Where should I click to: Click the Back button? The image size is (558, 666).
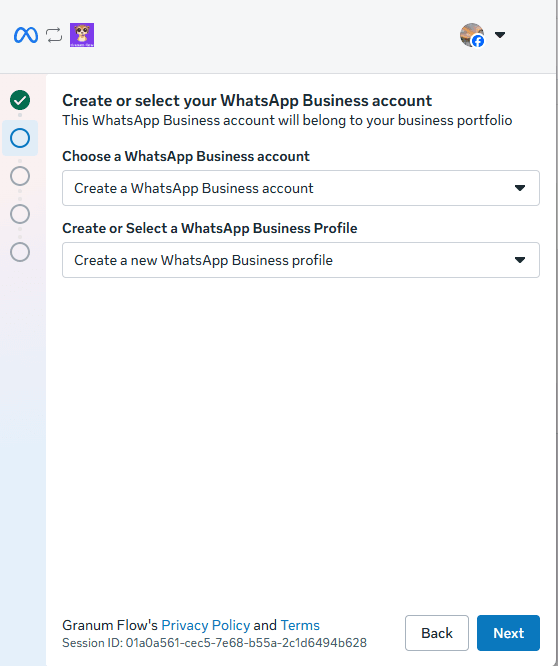pos(437,633)
